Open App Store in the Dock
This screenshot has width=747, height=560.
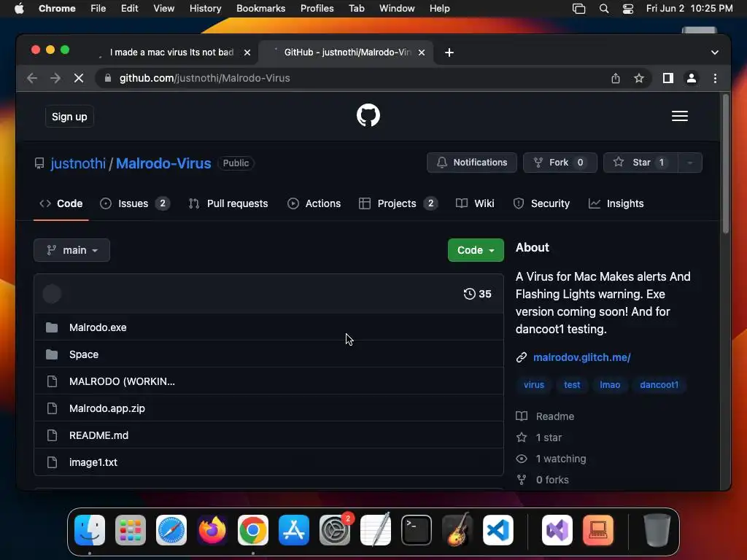point(294,530)
